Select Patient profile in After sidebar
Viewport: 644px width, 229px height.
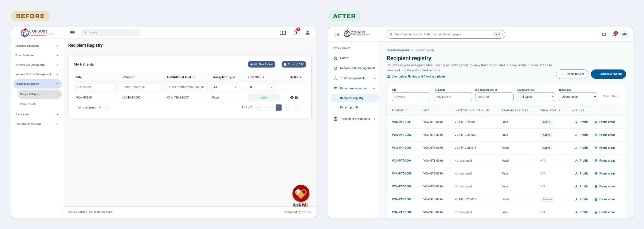tap(354, 108)
